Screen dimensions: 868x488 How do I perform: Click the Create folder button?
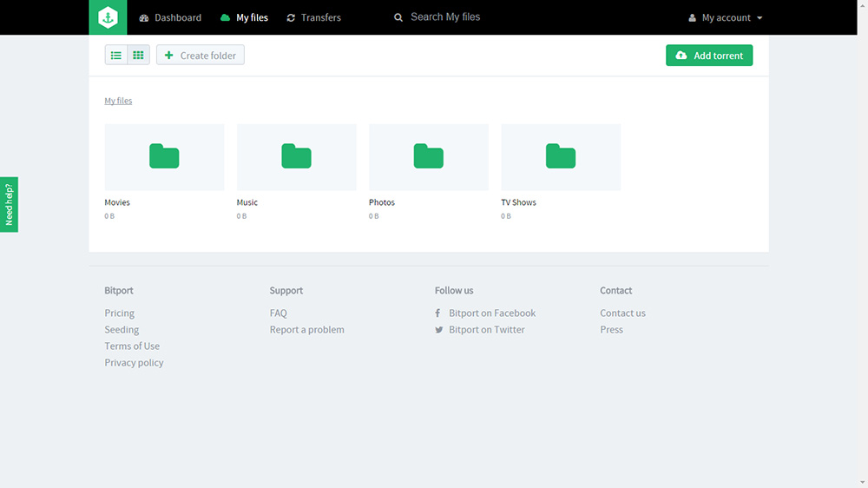[201, 56]
